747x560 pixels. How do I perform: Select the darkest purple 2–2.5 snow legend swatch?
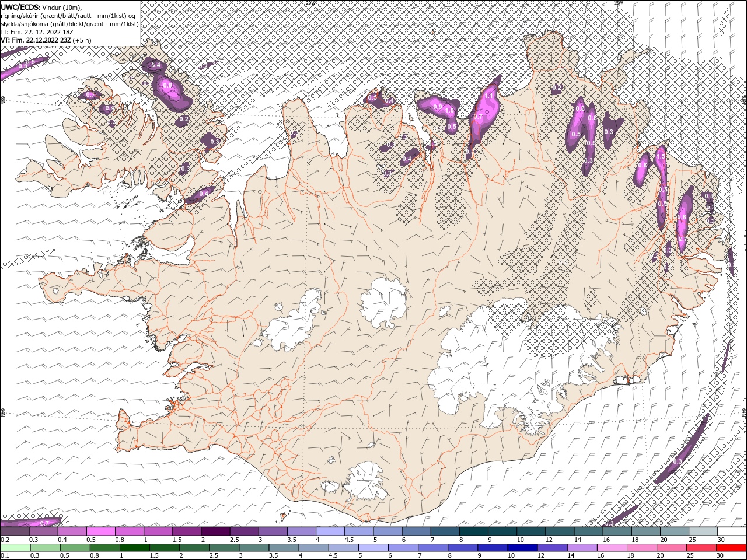(x=215, y=531)
